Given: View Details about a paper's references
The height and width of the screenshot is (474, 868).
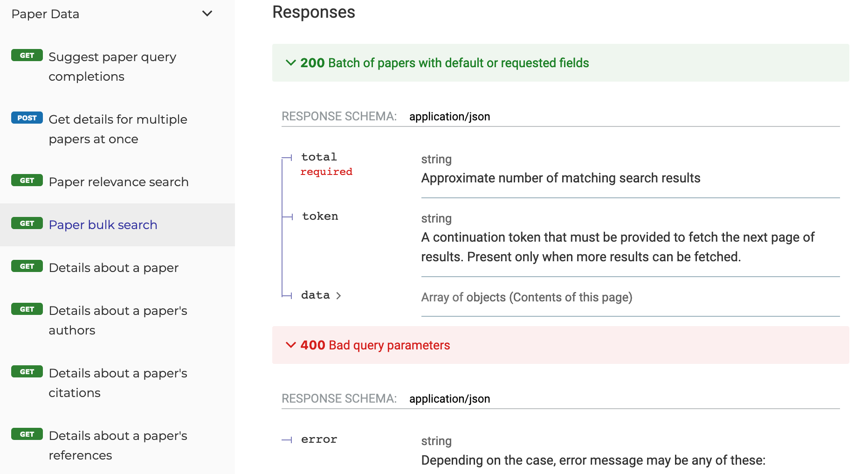Looking at the screenshot, I should point(117,445).
